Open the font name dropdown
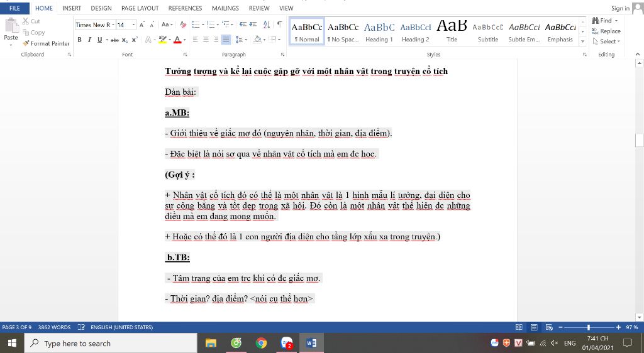This screenshot has height=353, width=644. [x=113, y=25]
